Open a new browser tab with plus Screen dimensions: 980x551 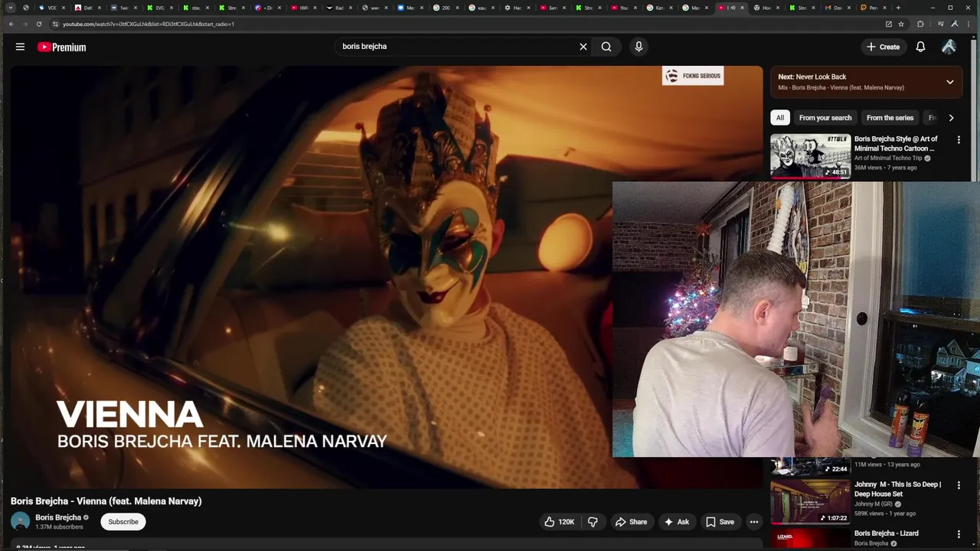pyautogui.click(x=898, y=8)
